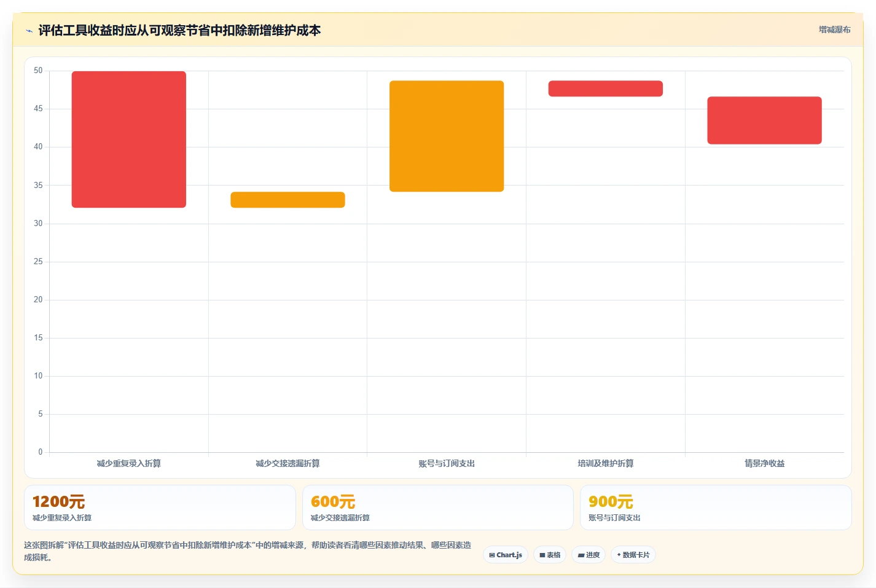This screenshot has width=876, height=588.
Task: Click the 情景净收益 x-axis label
Action: pos(764,463)
